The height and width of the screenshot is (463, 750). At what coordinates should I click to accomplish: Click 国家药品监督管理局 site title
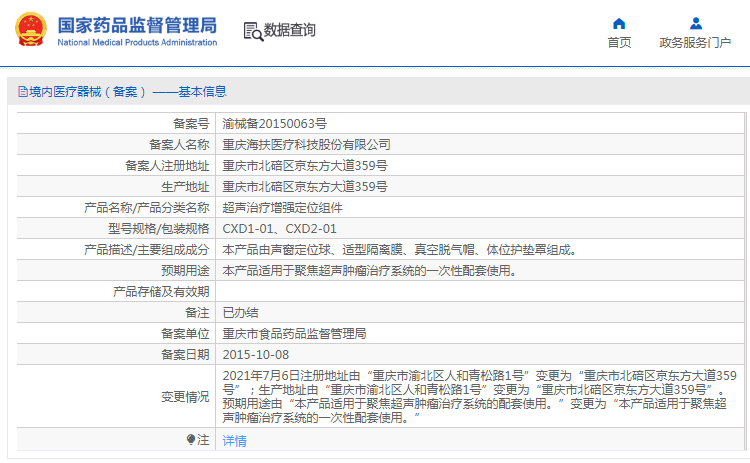137,25
